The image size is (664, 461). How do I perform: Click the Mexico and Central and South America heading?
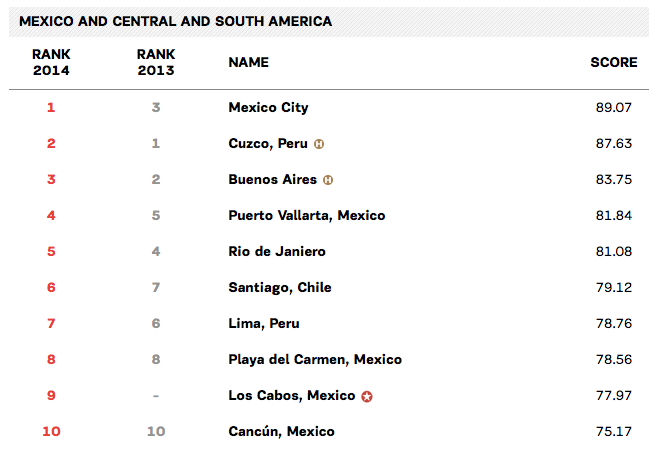(176, 22)
